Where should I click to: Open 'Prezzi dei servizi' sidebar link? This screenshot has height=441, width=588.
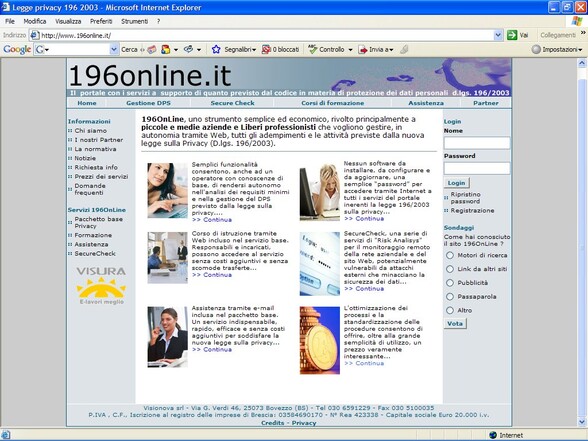click(101, 177)
